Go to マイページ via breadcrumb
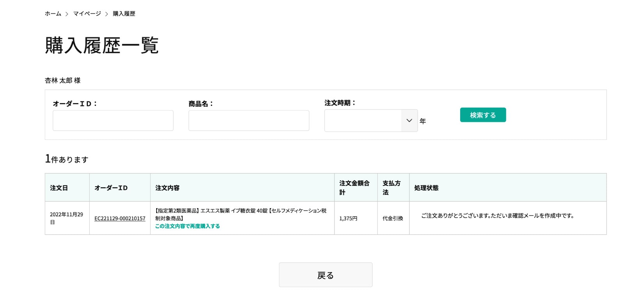Screen dimensions: 644x304 87,14
